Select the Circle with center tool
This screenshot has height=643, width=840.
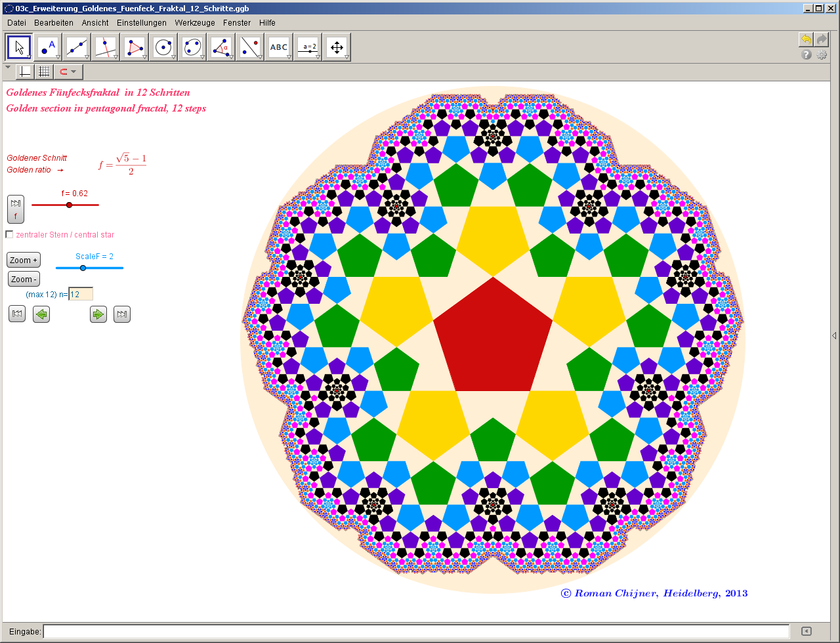pyautogui.click(x=163, y=47)
